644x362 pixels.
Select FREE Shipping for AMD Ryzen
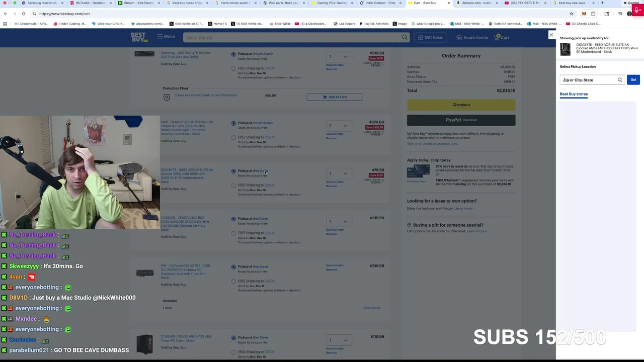coord(233,138)
